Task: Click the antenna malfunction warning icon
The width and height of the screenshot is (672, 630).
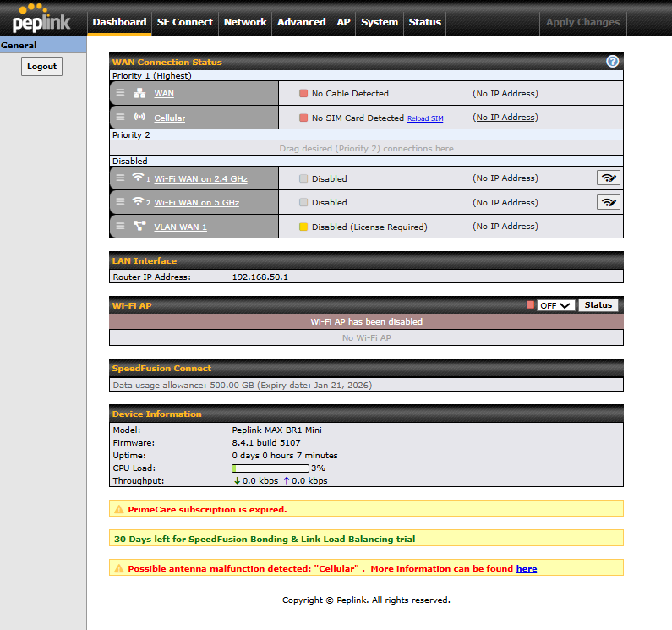Action: [119, 568]
